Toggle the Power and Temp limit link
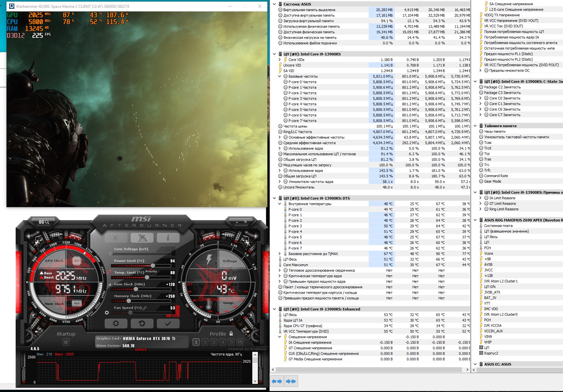This screenshot has height=392, width=563. [109, 272]
